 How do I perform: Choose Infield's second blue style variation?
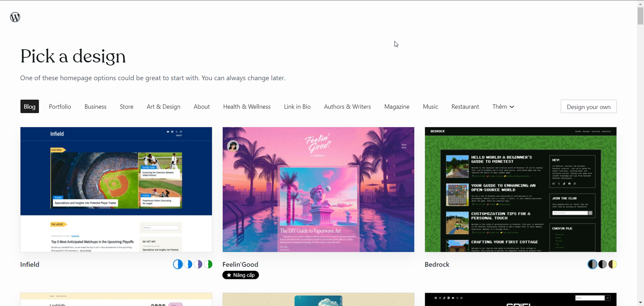188,264
